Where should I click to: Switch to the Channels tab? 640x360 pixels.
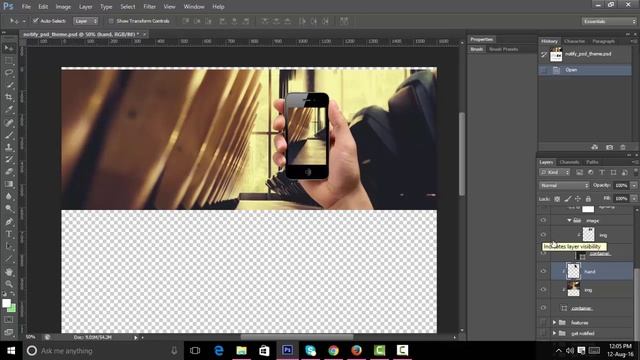coord(569,162)
